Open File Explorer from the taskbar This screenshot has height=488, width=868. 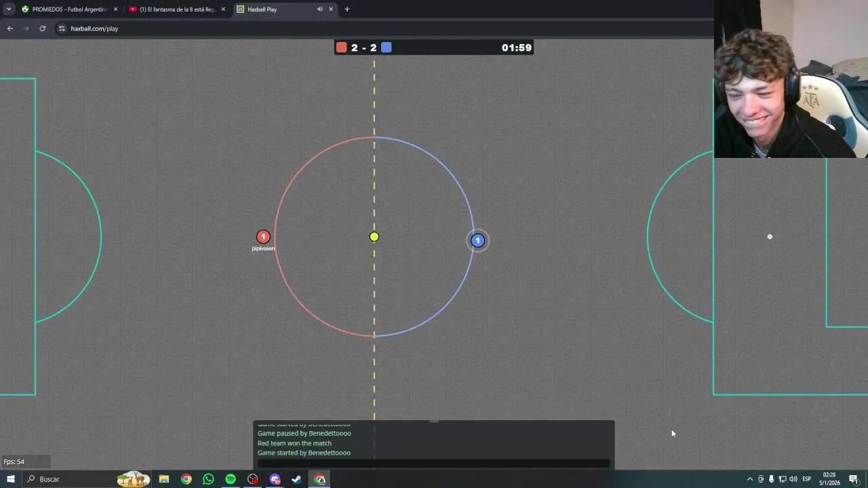164,479
